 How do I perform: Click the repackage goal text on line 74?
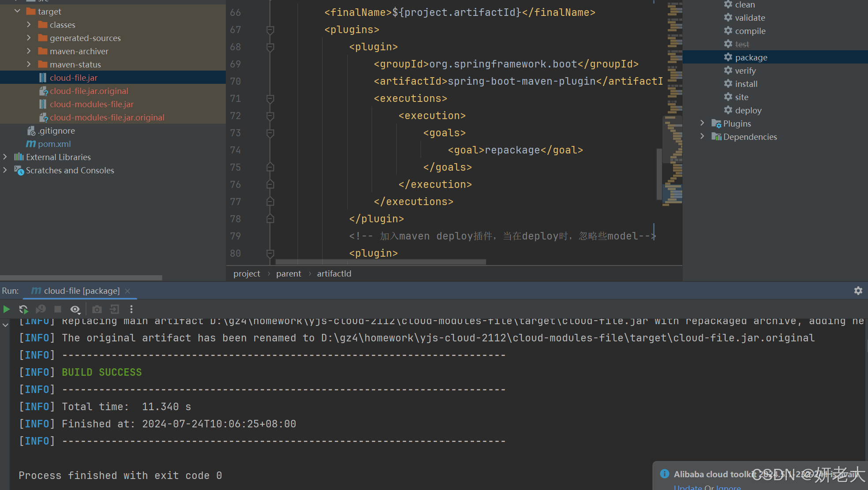pos(512,150)
